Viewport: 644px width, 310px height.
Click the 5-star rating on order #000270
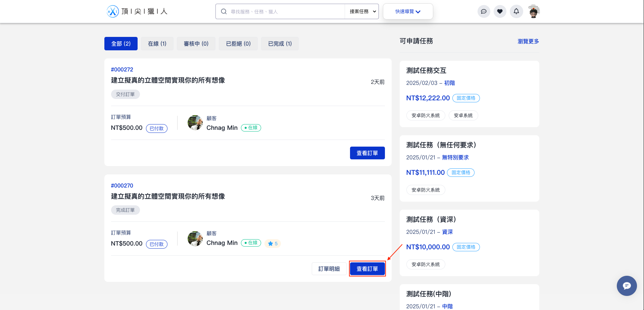[272, 243]
